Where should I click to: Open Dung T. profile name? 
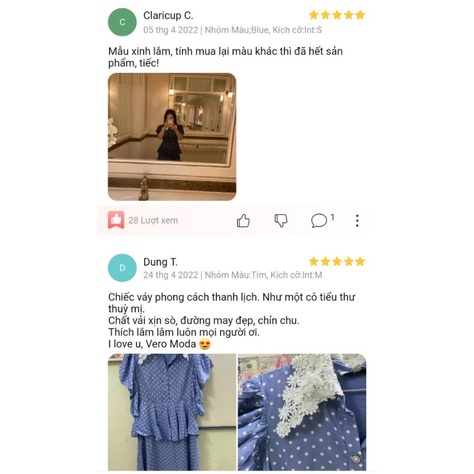(160, 262)
